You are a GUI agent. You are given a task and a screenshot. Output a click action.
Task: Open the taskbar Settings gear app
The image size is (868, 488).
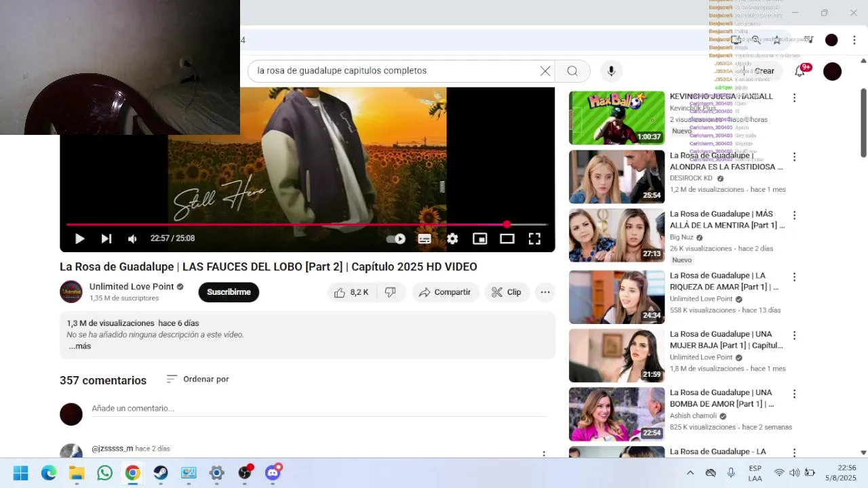pos(216,472)
